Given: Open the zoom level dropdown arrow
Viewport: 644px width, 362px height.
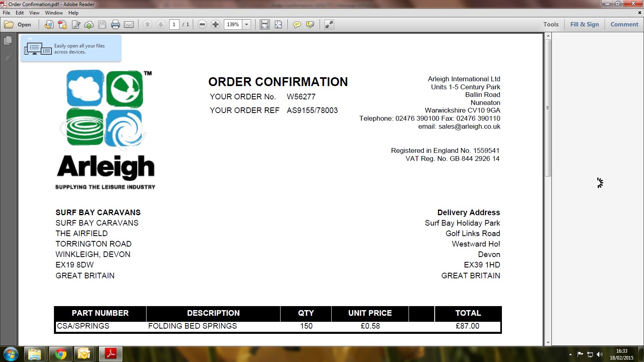Looking at the screenshot, I should (x=247, y=25).
